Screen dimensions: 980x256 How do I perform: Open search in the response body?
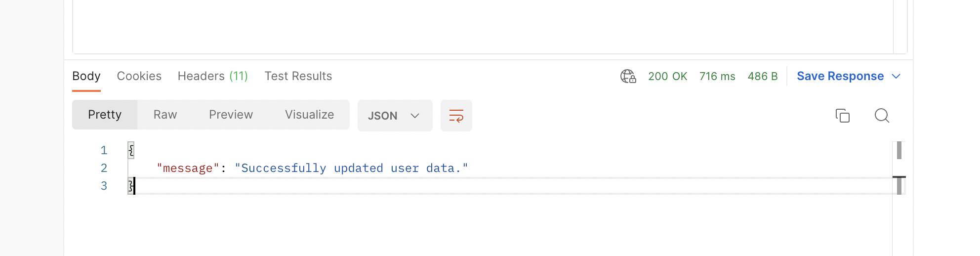[x=882, y=116]
